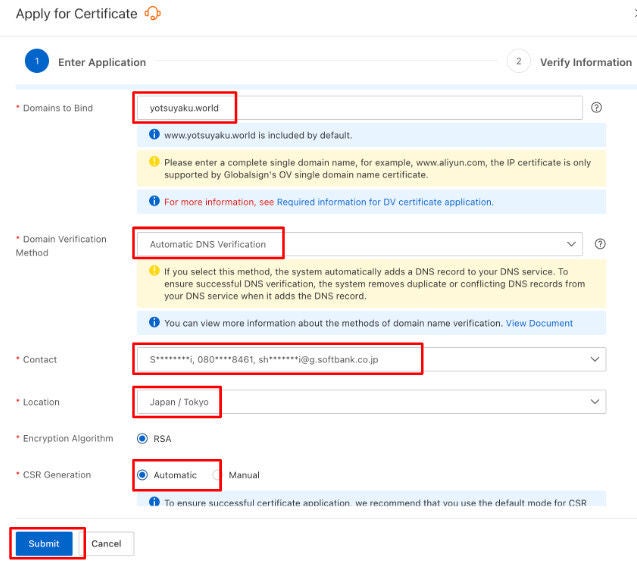This screenshot has width=637, height=565.
Task: Open the Domain Verification Method dropdown
Action: click(x=570, y=244)
